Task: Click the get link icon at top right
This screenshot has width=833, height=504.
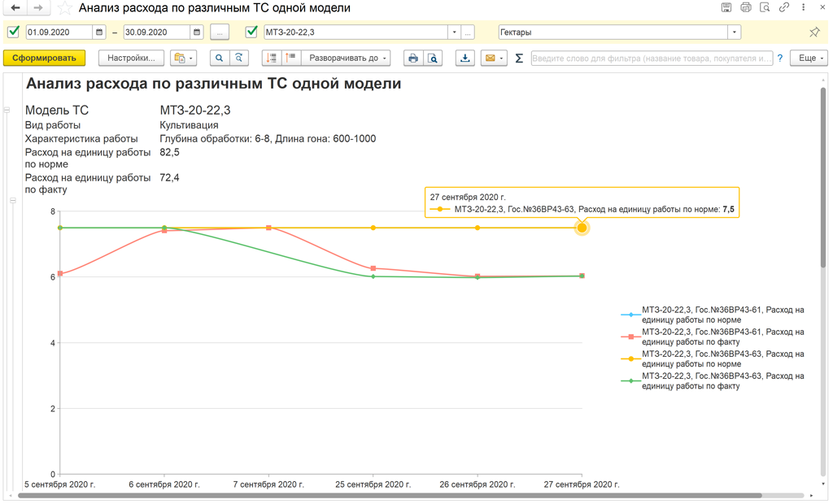Action: (784, 8)
